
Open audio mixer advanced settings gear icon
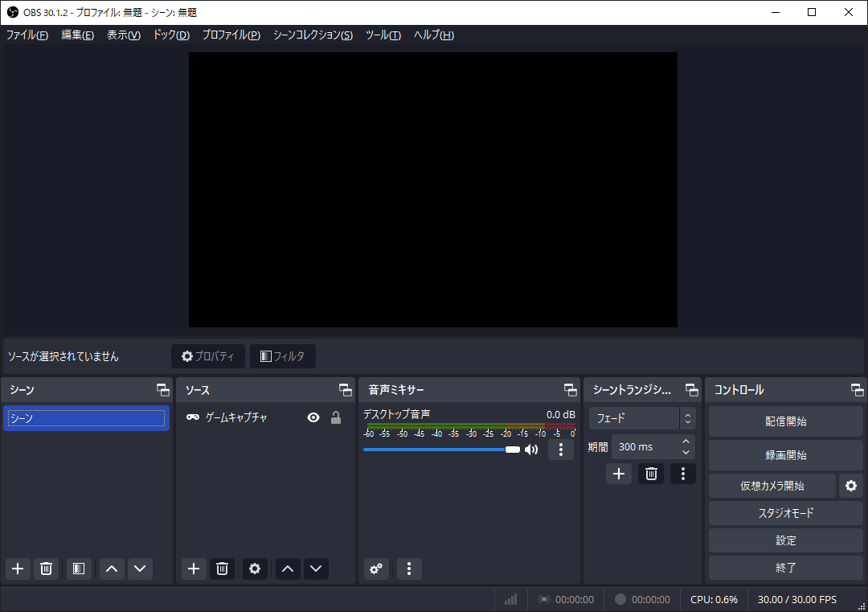tap(376, 569)
